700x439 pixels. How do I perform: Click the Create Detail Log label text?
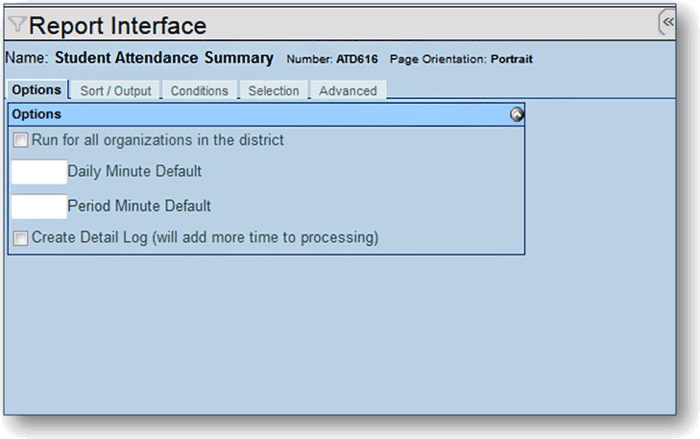click(204, 238)
